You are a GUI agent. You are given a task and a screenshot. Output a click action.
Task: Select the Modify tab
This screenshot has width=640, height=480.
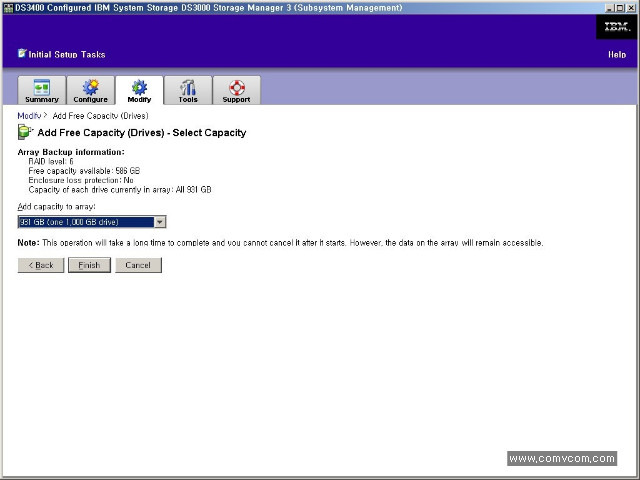click(139, 90)
